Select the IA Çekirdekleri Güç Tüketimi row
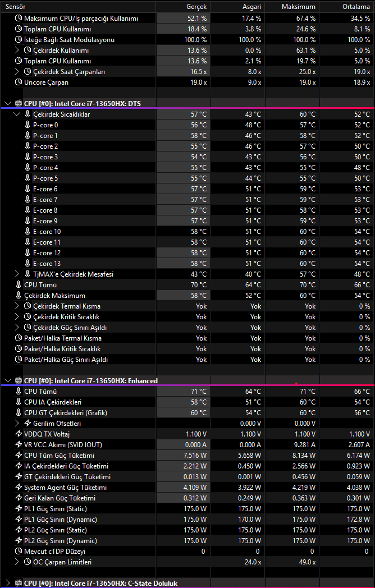The image size is (375, 588). coord(187,466)
